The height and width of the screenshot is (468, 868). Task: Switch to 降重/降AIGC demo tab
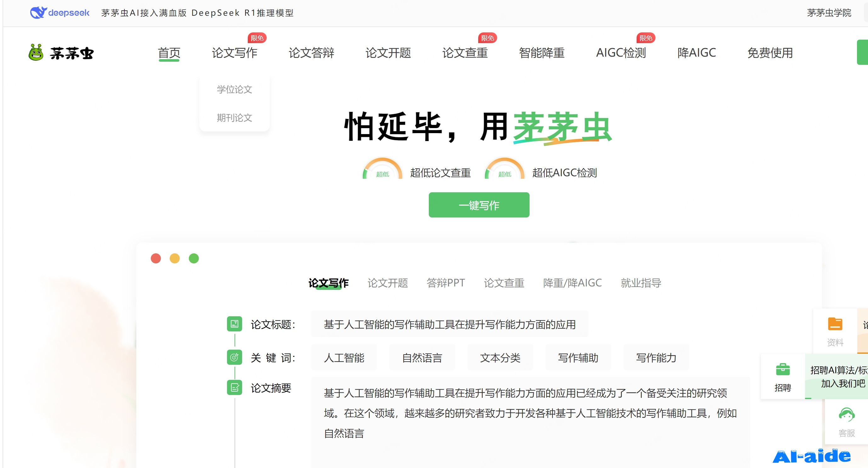pyautogui.click(x=572, y=283)
